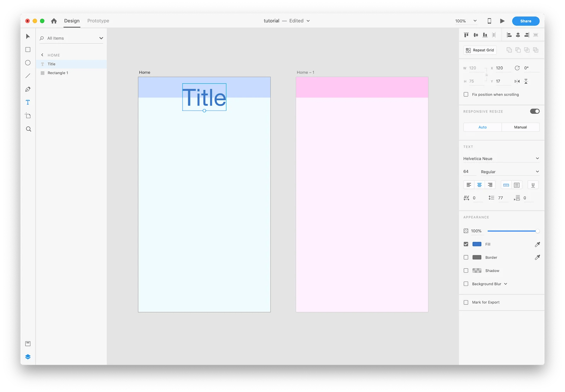Pick fill color with eyedropper

(x=537, y=244)
